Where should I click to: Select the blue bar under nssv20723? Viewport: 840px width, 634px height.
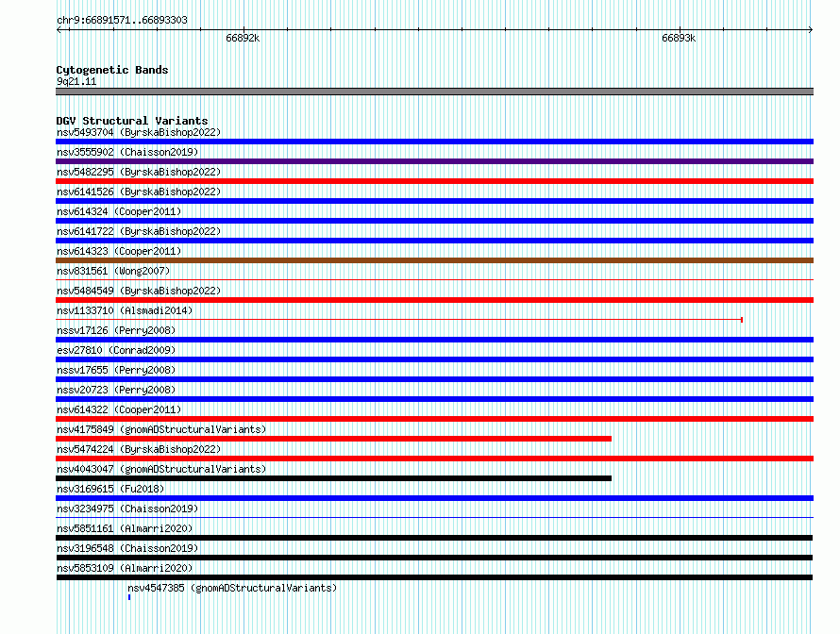pos(434,399)
